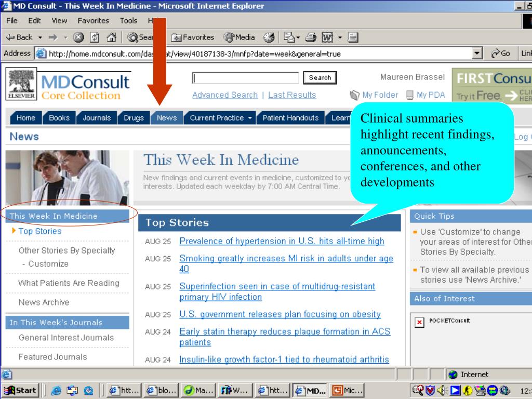
Task: Select Top Stories in the sidebar
Action: 40,231
